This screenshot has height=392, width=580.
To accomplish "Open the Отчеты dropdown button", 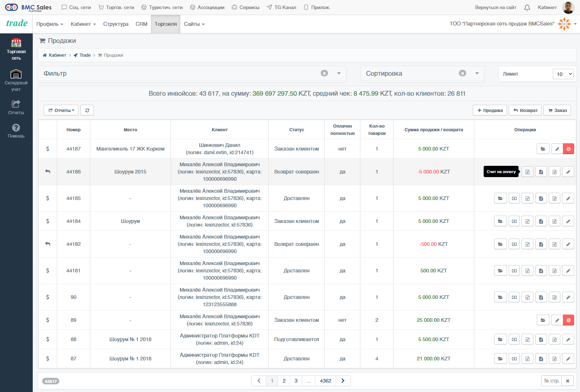I will click(61, 110).
